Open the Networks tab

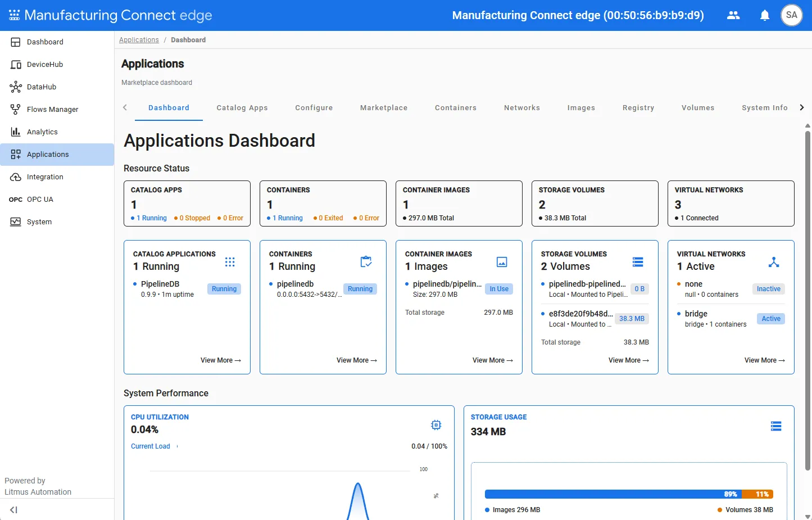522,108
